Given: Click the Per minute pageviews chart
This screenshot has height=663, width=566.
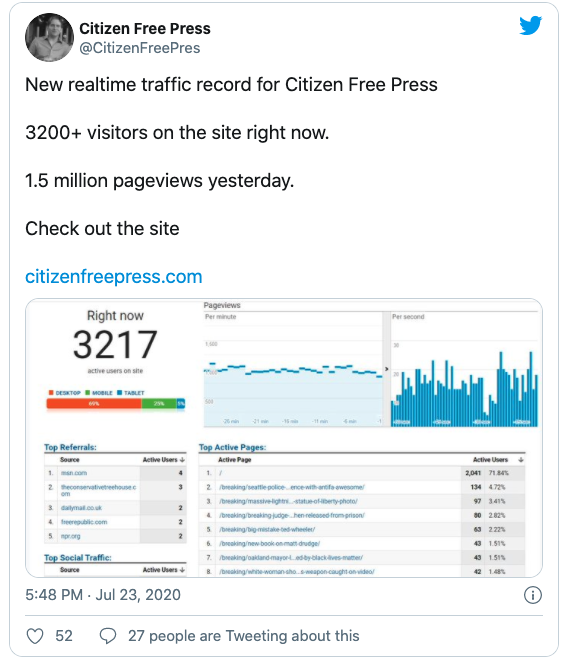Looking at the screenshot, I should pyautogui.click(x=293, y=370).
